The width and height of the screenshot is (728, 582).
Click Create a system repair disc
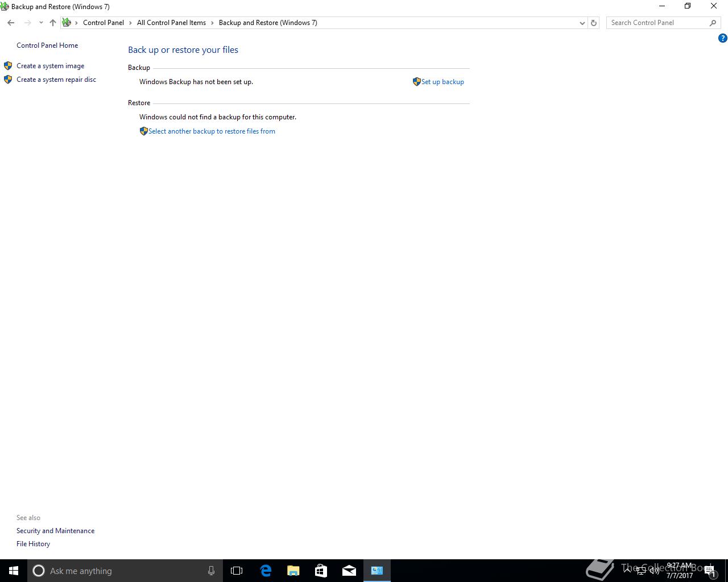56,80
